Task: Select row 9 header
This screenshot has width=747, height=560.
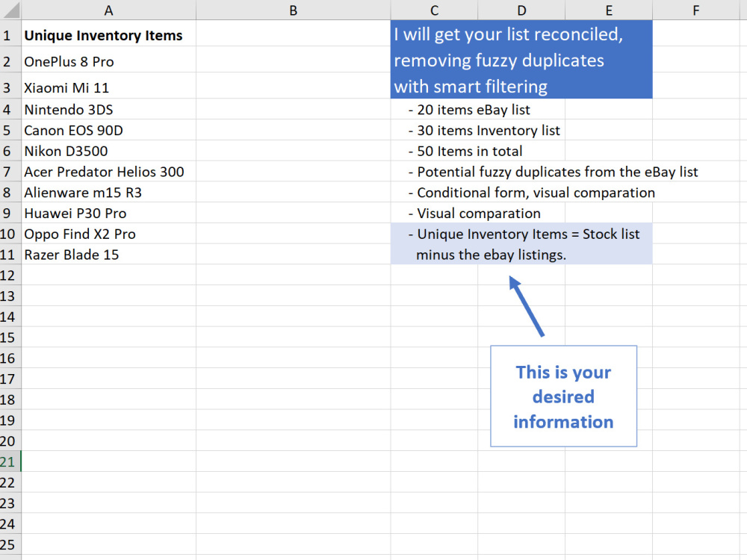Action: point(10,213)
